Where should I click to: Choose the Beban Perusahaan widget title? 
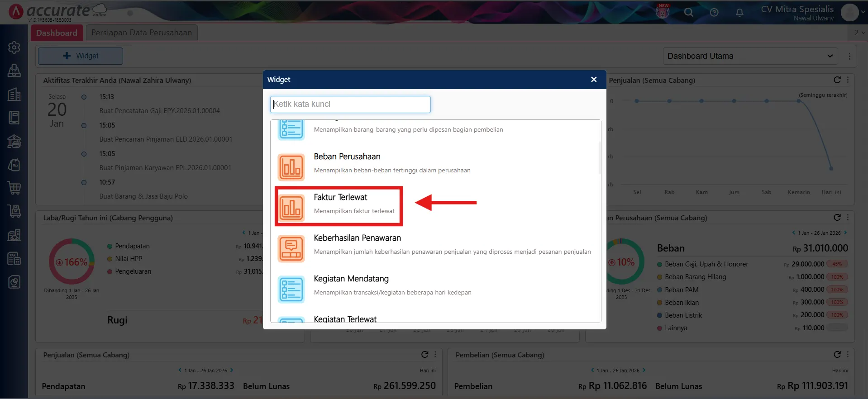pos(347,157)
